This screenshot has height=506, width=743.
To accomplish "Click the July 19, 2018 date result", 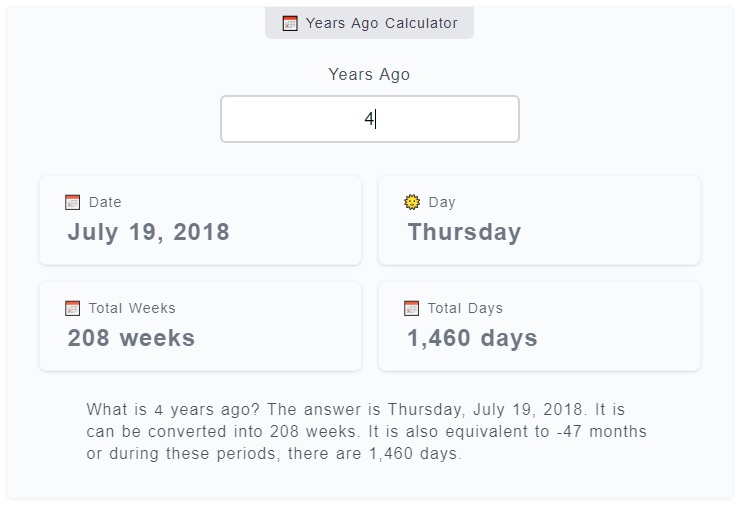I will point(148,232).
